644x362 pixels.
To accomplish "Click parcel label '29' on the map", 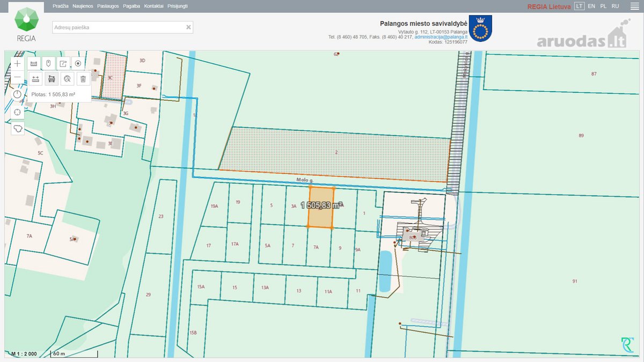I will click(x=148, y=294).
